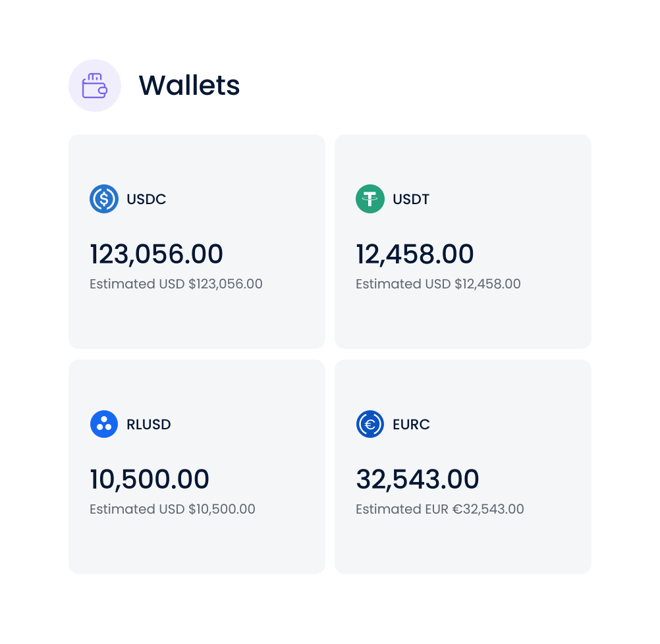The height and width of the screenshot is (644, 660).
Task: Click the green USDT Tether icon
Action: [370, 199]
